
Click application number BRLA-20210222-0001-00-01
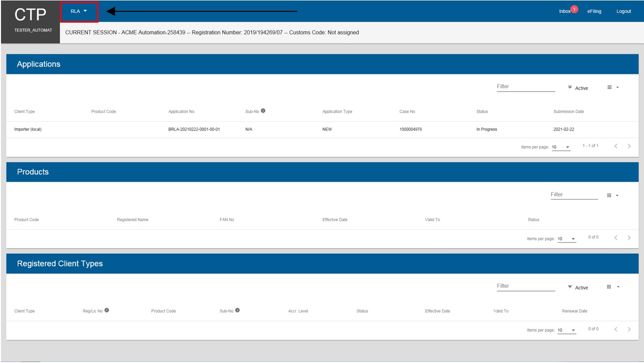click(194, 130)
